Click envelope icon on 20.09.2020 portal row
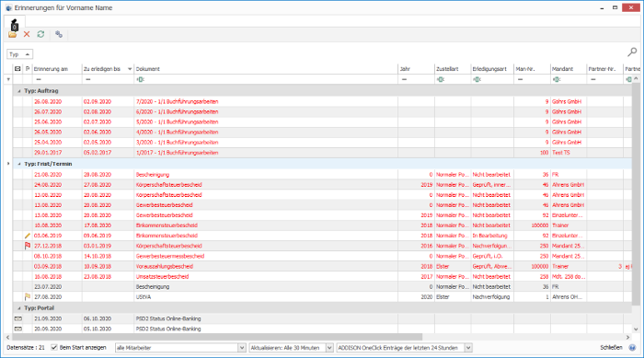Image resolution: width=644 pixels, height=358 pixels. tap(18, 329)
